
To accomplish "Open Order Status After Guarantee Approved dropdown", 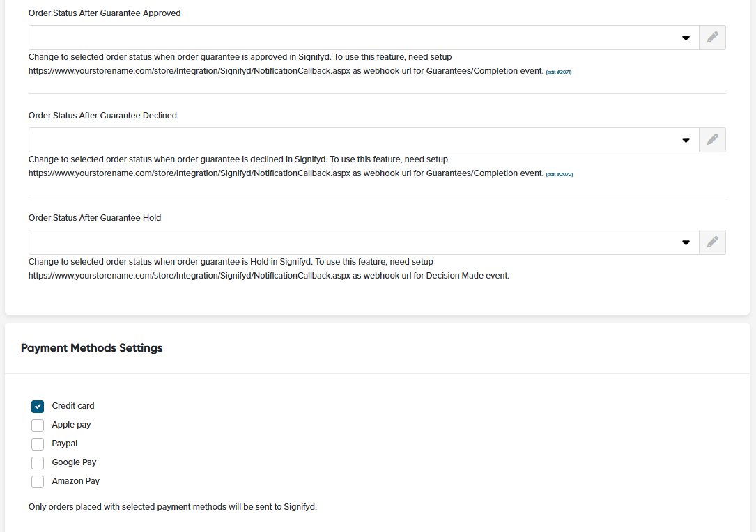I will pos(364,38).
